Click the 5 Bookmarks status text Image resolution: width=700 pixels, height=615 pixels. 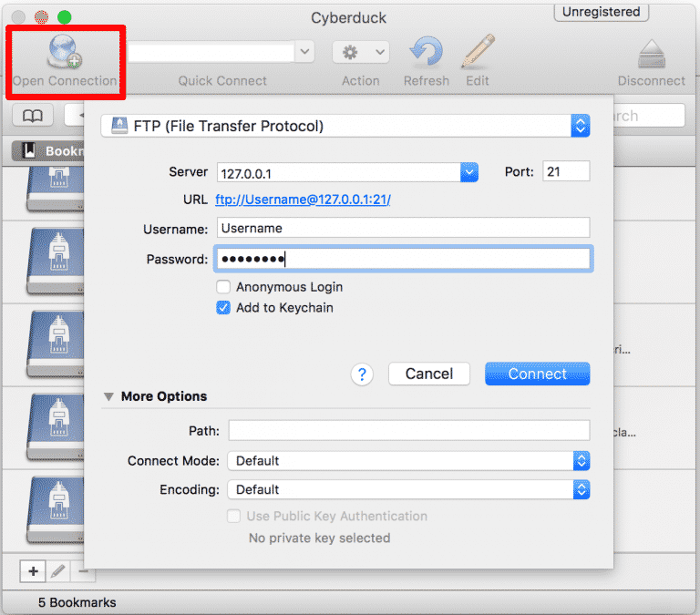tap(77, 602)
